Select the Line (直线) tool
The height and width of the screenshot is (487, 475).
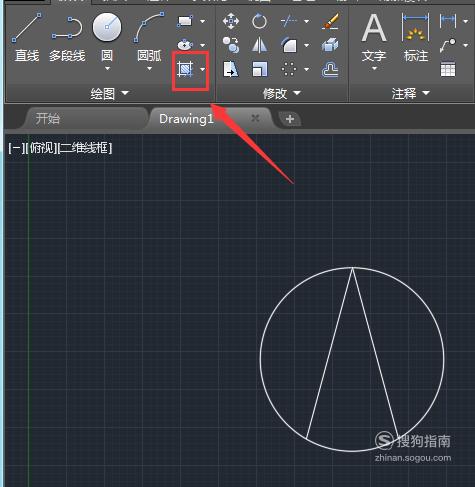click(27, 37)
